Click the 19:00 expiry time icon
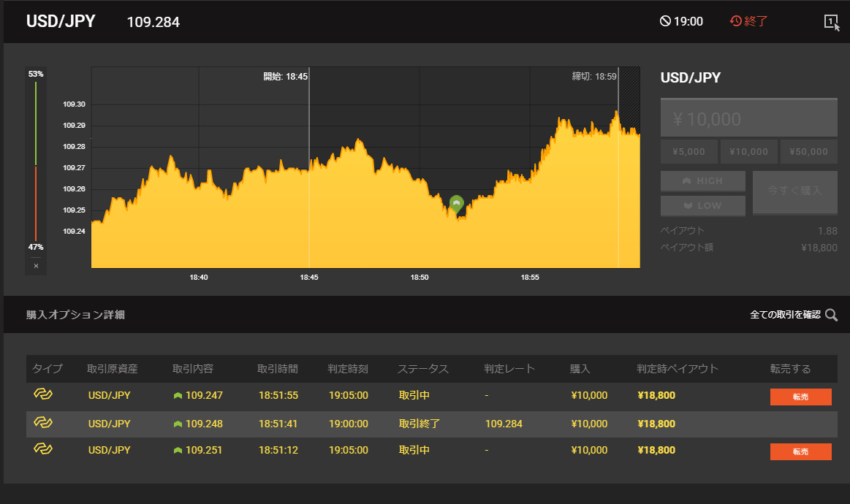This screenshot has width=850, height=504. pos(665,21)
